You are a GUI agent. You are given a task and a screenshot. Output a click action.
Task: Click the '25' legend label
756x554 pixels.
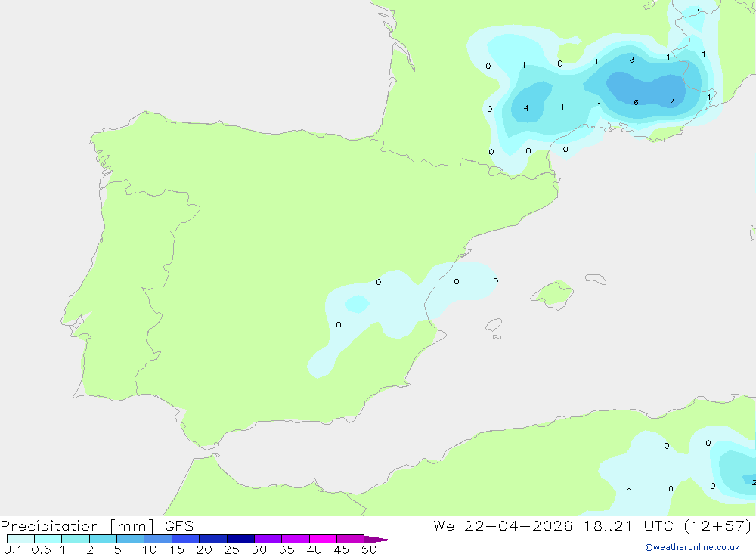pos(231,549)
